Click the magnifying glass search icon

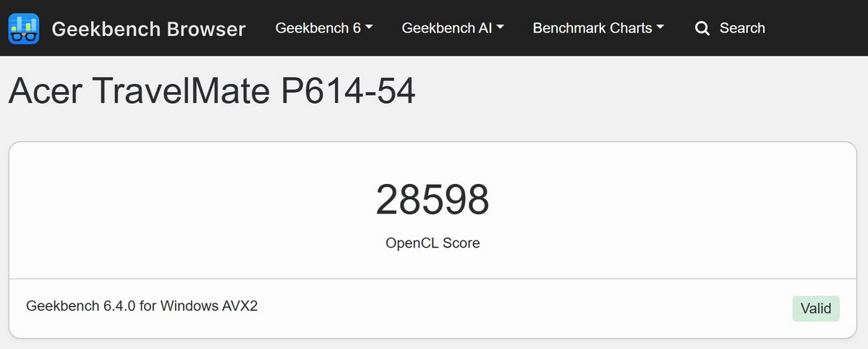coord(702,29)
